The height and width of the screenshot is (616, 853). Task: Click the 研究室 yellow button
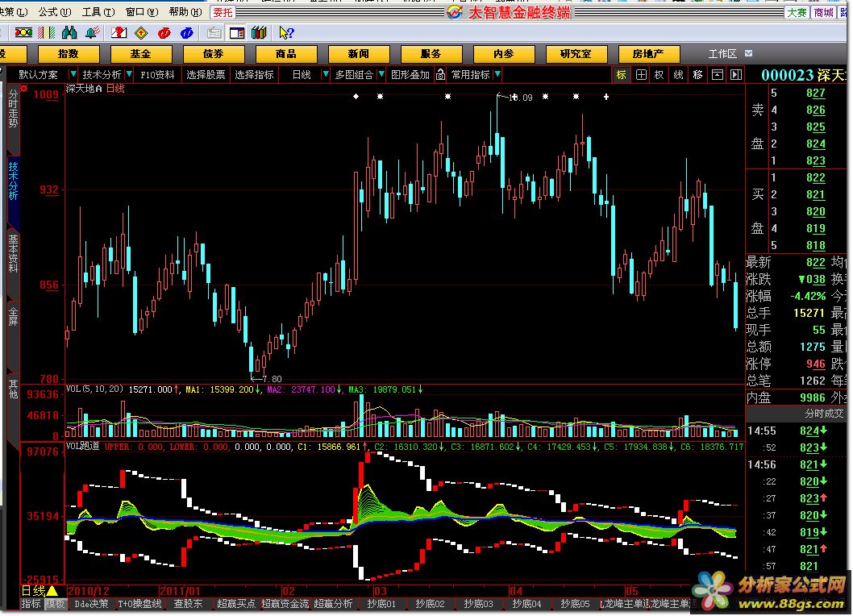coord(576,54)
